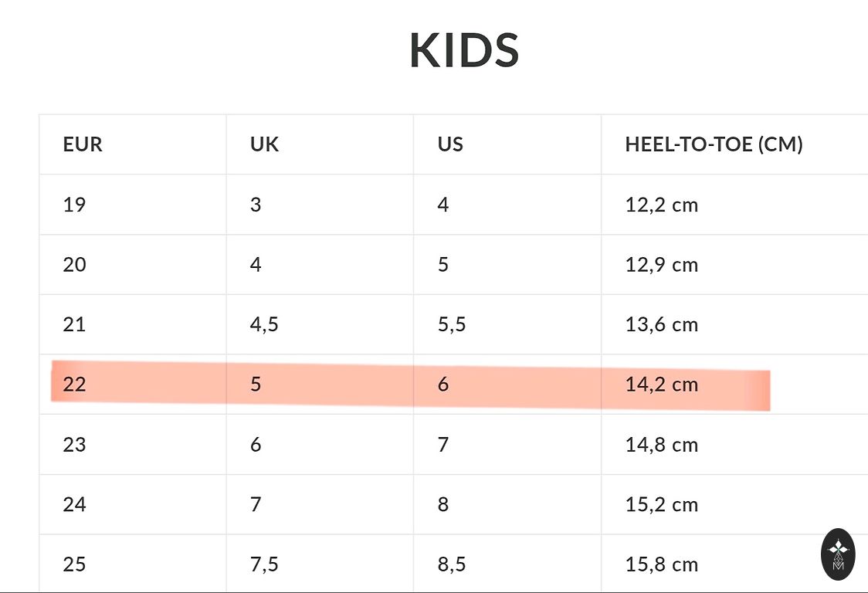Click the HEEL-TO-TOE (CM) column header

click(714, 144)
